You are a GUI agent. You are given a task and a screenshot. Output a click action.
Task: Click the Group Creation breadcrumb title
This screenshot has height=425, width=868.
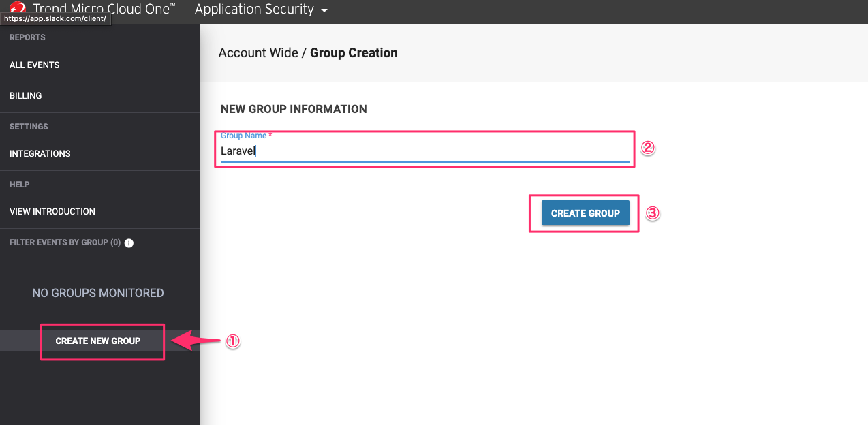[354, 52]
